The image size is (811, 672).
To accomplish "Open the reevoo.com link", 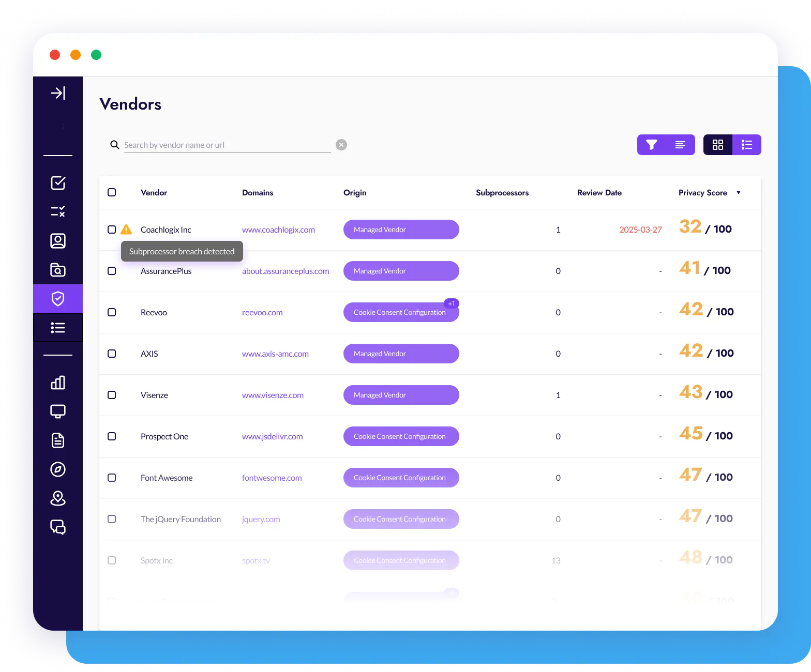I will (x=262, y=312).
